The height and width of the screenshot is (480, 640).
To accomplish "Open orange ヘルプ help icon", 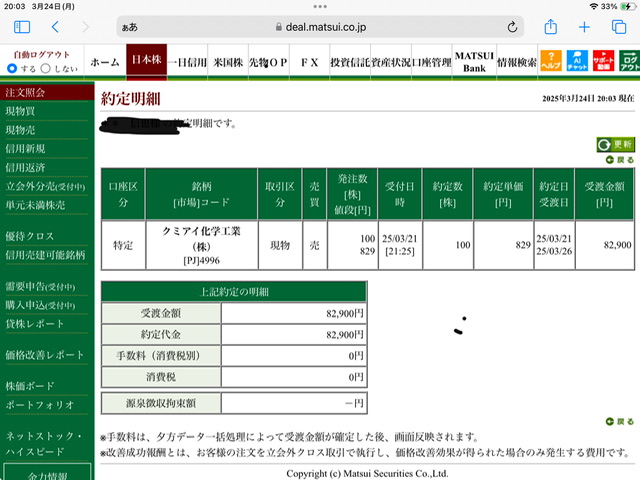I will (551, 60).
